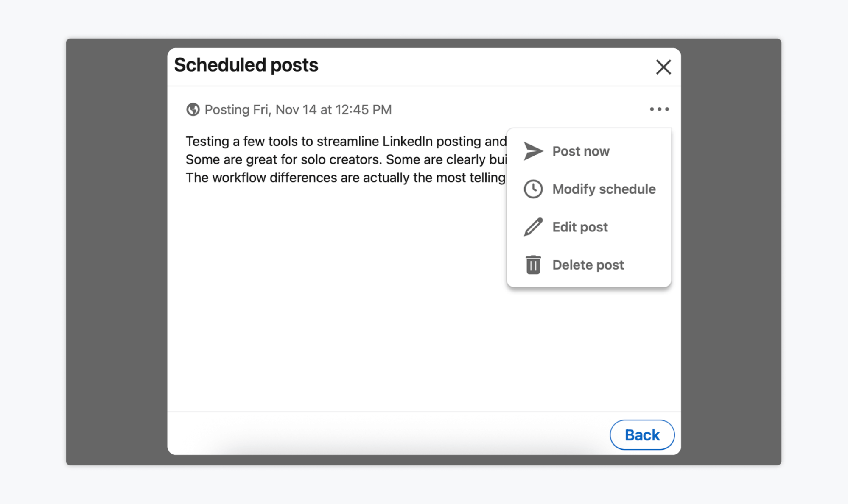848x504 pixels.
Task: Click empty white area below the scheduled post
Action: (339, 318)
